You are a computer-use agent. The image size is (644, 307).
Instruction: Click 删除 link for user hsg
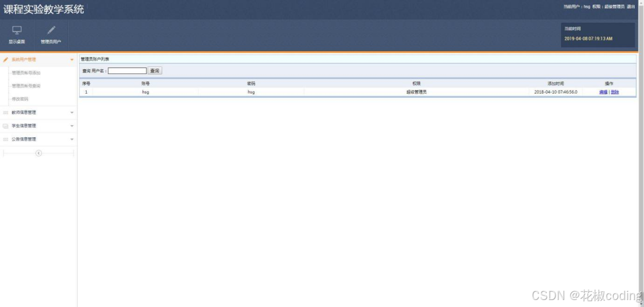(614, 92)
